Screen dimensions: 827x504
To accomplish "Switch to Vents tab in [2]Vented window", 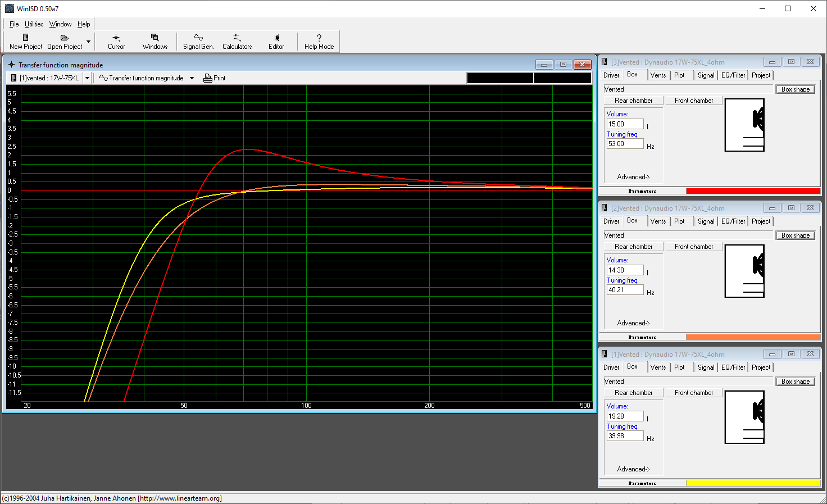I will coord(658,221).
